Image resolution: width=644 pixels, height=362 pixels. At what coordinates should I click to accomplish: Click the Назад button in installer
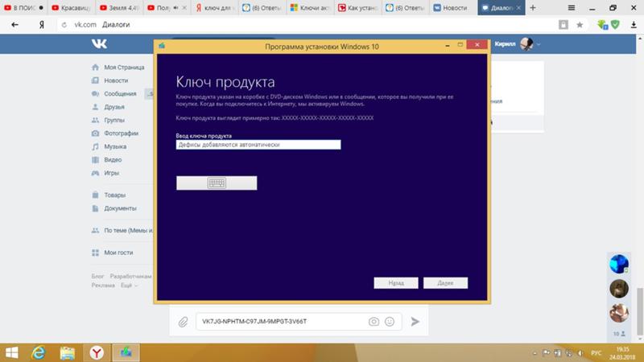pos(396,283)
